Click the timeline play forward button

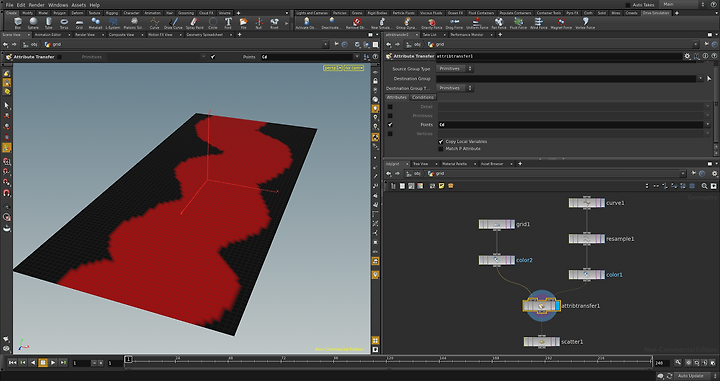click(x=53, y=363)
